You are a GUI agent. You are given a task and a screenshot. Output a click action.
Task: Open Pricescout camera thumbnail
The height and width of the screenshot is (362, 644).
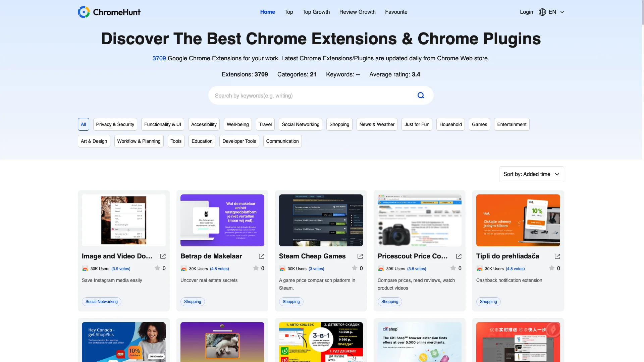tap(420, 221)
